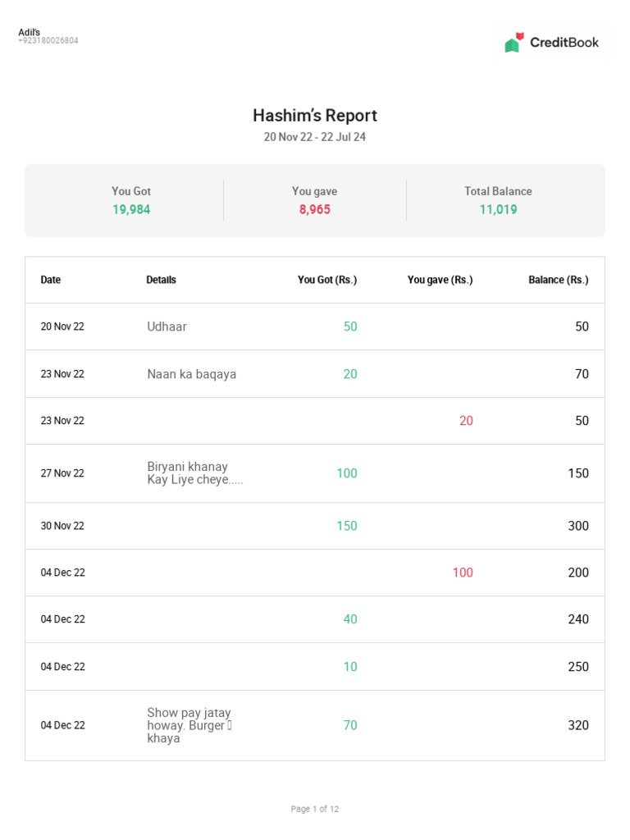The image size is (630, 840).
Task: Select the 20 Nov 22 date cell
Action: [62, 326]
